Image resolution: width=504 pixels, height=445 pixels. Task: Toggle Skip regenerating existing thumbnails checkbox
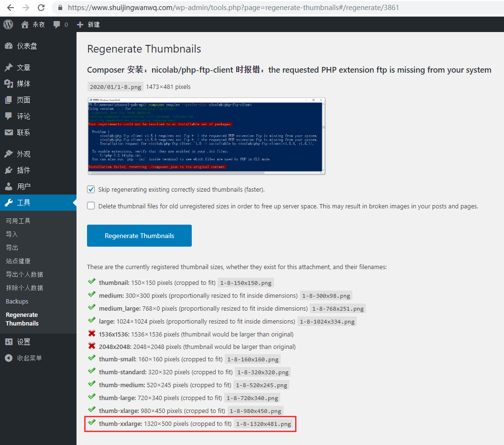coord(91,189)
